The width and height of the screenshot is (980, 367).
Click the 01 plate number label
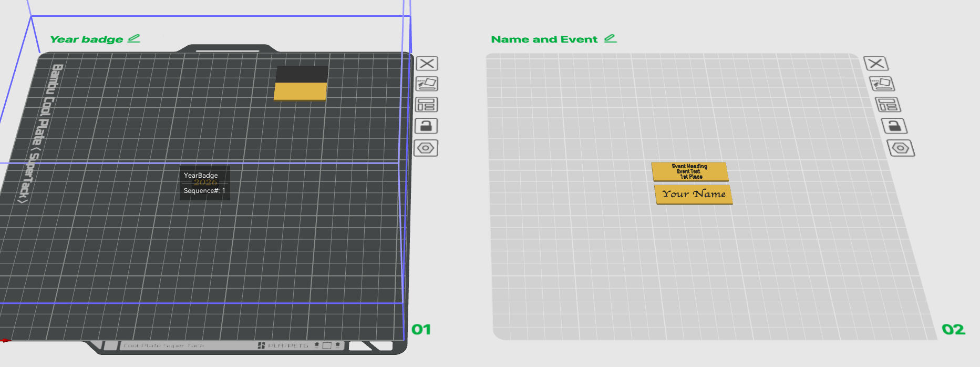[x=421, y=330]
